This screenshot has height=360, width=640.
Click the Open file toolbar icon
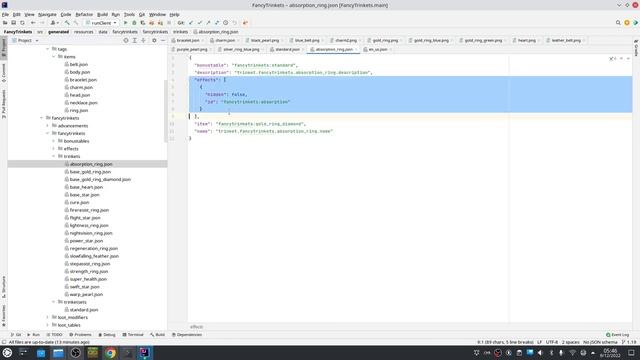(5, 23)
